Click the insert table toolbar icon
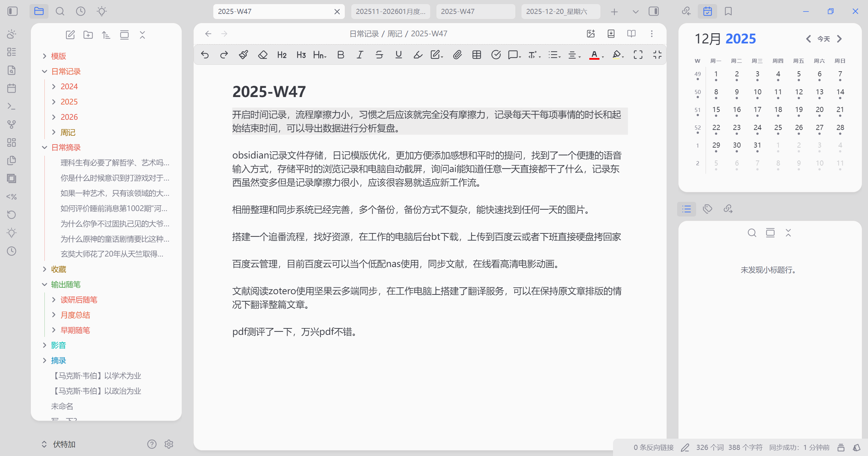 click(x=476, y=55)
